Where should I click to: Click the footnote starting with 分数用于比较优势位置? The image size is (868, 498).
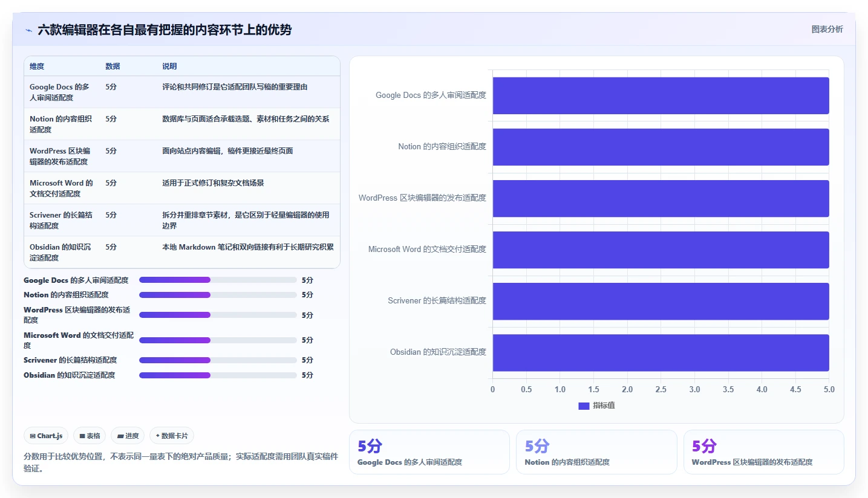180,462
